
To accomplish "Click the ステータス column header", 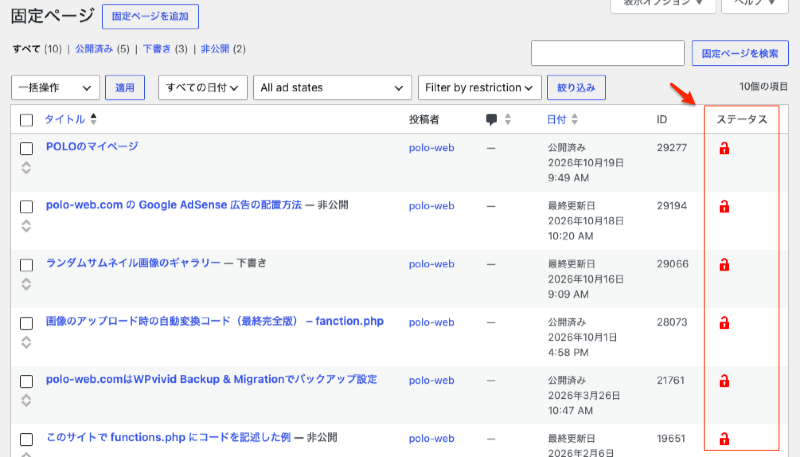I will pyautogui.click(x=742, y=119).
